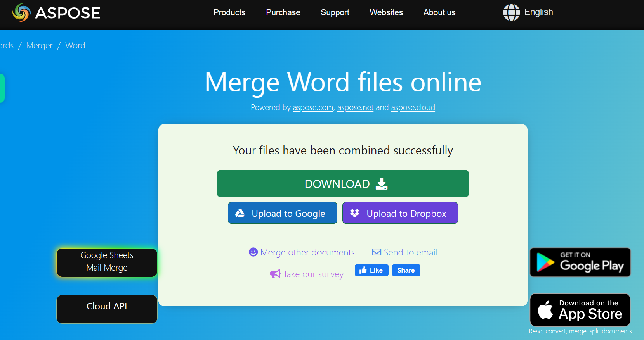Click the Dropbox logo icon

coord(355,213)
